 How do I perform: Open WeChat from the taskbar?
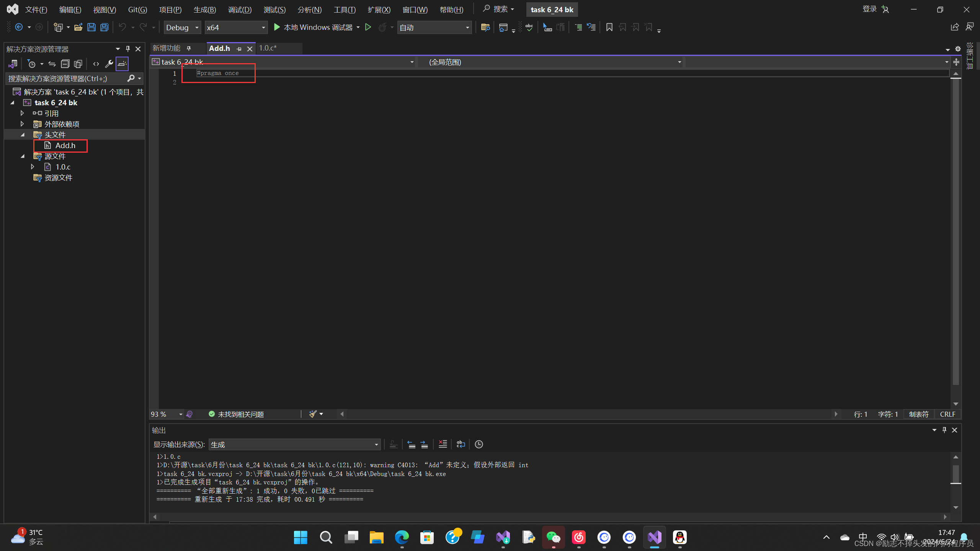(x=554, y=537)
